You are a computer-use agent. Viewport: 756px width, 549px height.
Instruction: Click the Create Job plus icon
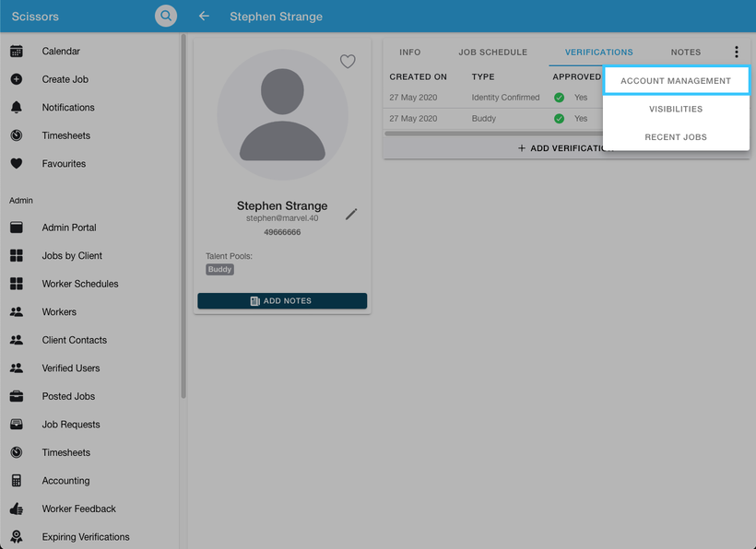(17, 79)
